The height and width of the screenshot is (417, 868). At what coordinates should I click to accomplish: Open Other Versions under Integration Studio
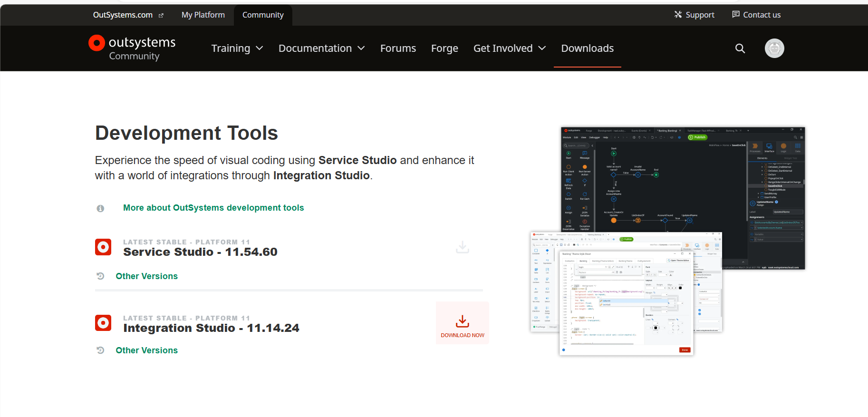[x=147, y=350]
